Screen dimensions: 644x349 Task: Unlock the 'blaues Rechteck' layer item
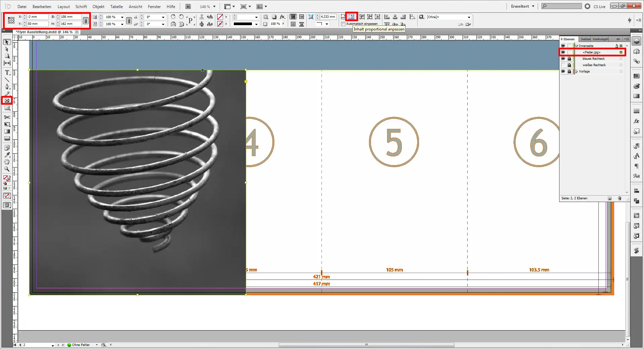[569, 59]
